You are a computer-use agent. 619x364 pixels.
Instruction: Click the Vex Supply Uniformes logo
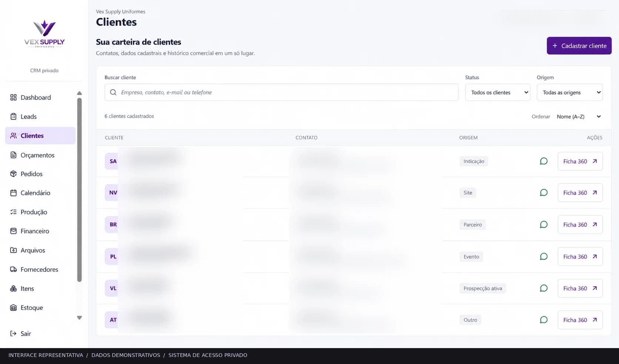click(x=44, y=34)
